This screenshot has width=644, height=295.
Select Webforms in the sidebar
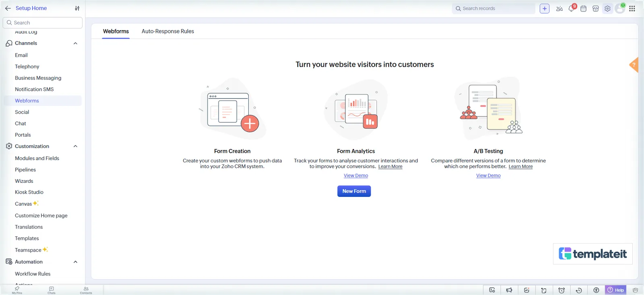click(x=43, y=100)
